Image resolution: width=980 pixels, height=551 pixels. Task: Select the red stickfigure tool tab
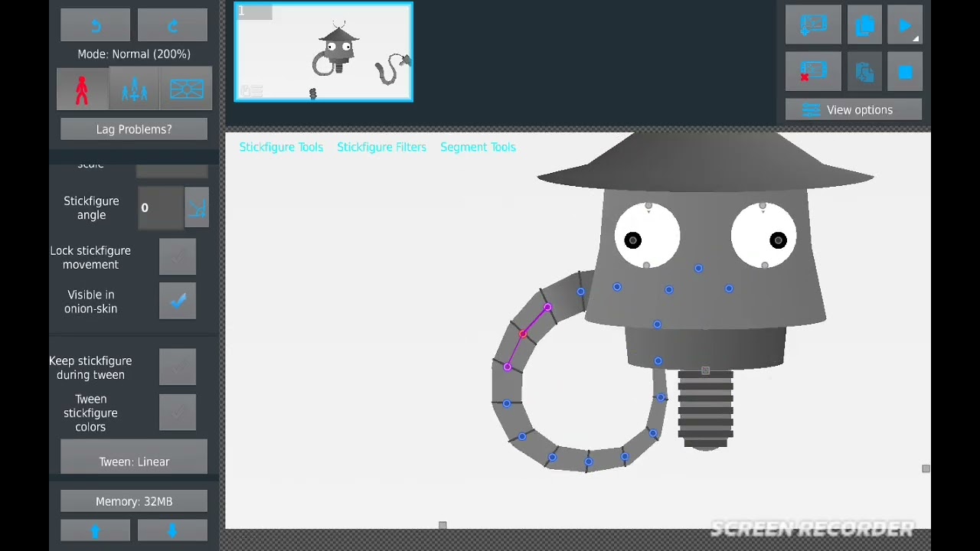click(82, 90)
